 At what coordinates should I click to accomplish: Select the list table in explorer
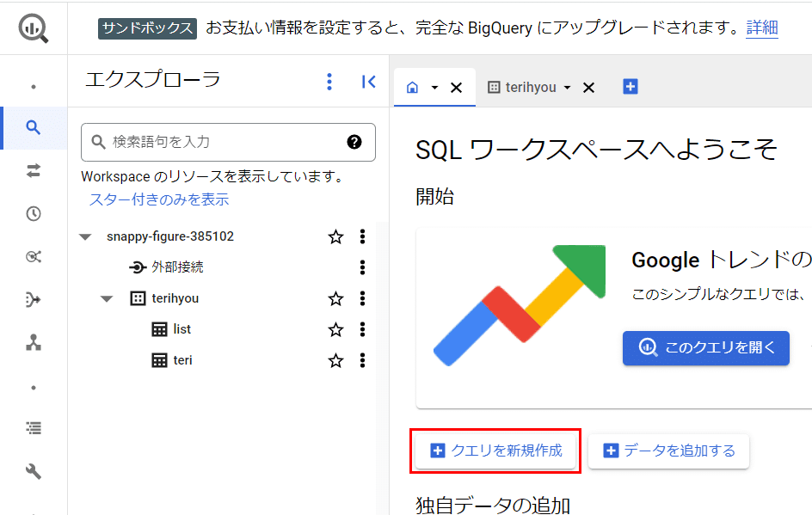(x=181, y=329)
